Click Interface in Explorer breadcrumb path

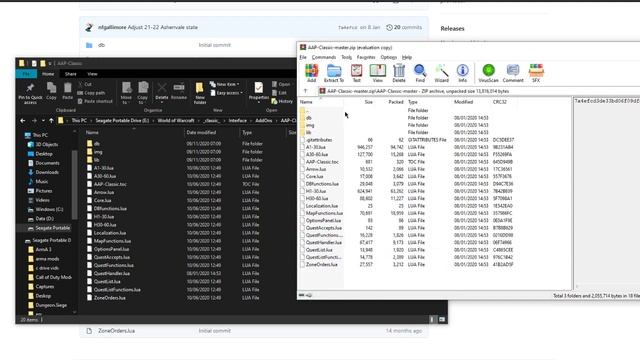238,120
